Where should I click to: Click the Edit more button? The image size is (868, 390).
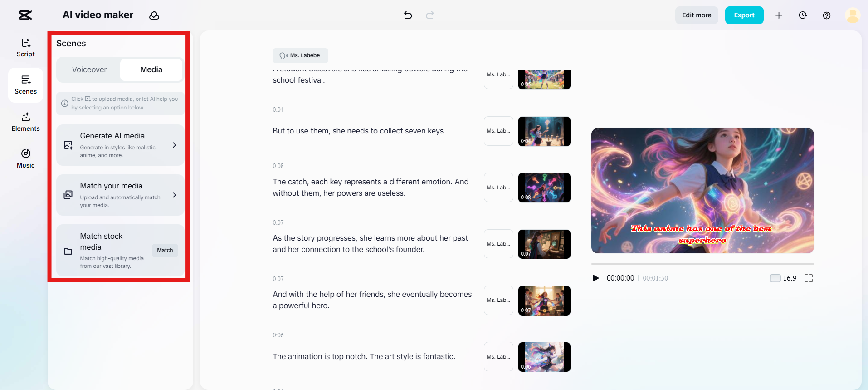coord(696,15)
